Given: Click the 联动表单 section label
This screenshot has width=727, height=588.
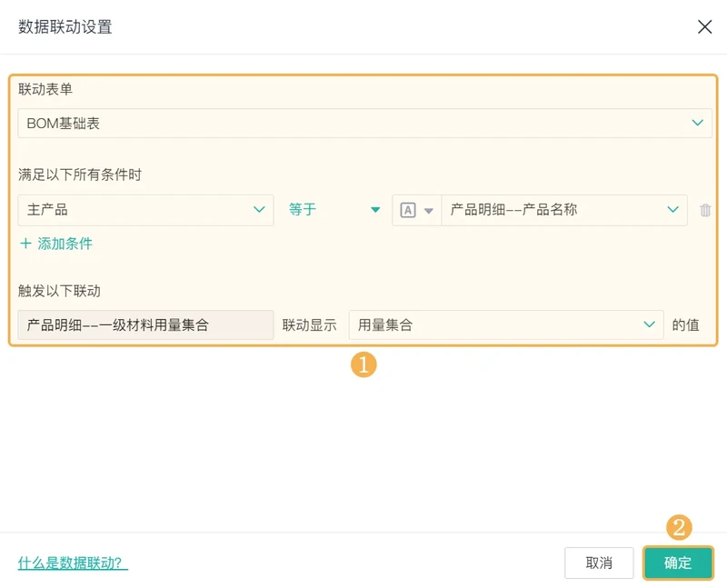Looking at the screenshot, I should pos(45,89).
